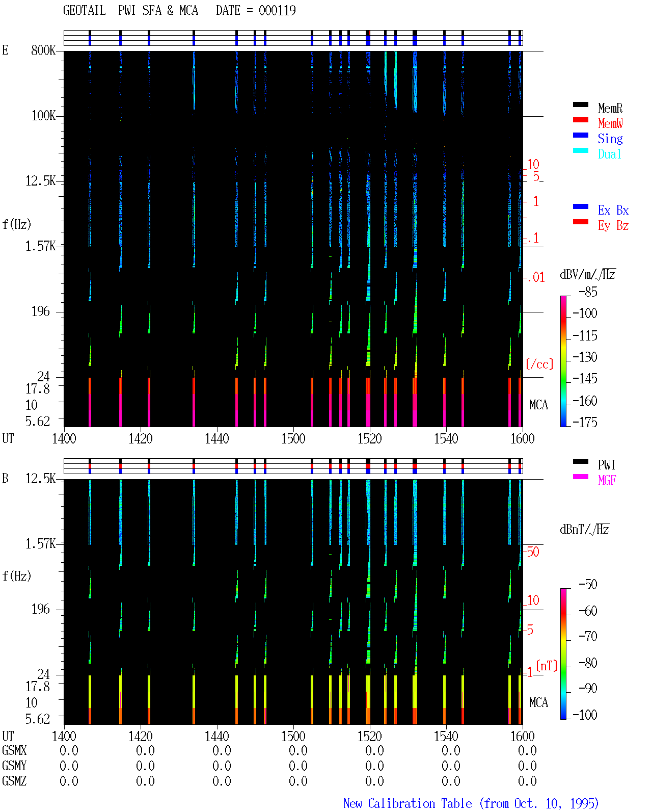Click the -175 value on E color scale

coord(585,422)
